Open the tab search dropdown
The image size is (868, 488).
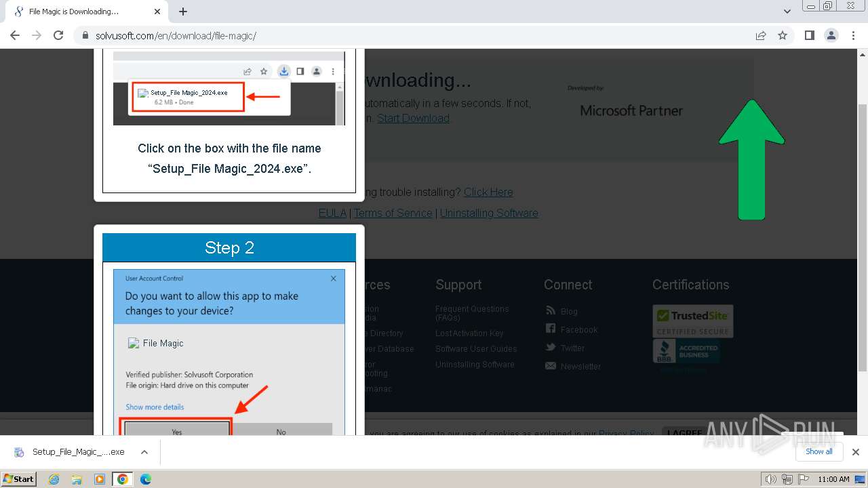click(x=787, y=12)
